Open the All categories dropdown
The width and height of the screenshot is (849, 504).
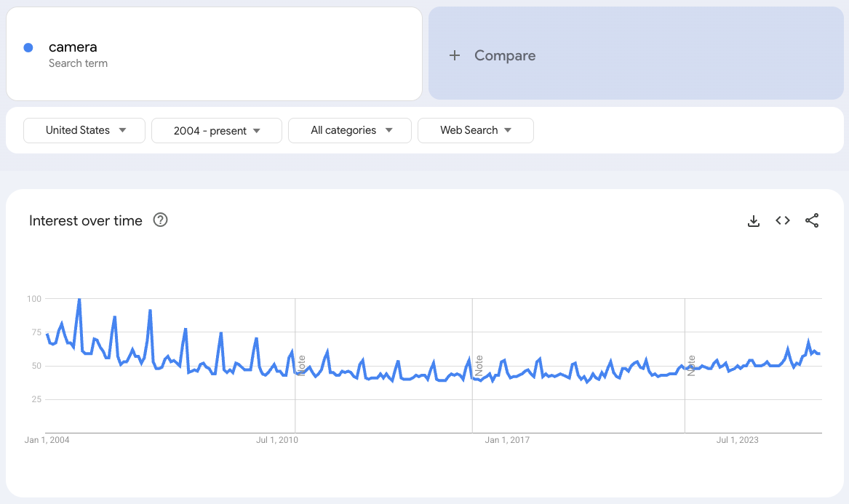(x=349, y=130)
